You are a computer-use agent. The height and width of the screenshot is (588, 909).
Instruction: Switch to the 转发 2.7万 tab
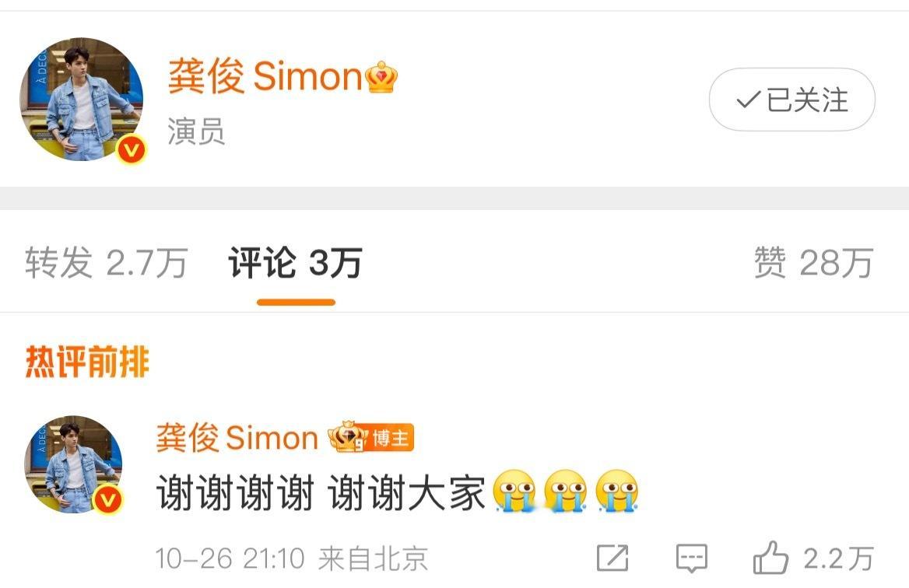[106, 262]
